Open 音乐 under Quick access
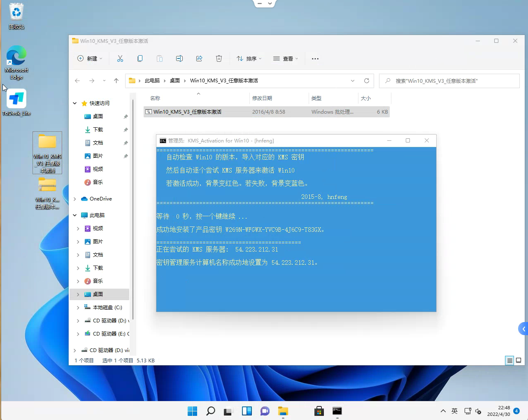This screenshot has width=528, height=420. pos(98,182)
